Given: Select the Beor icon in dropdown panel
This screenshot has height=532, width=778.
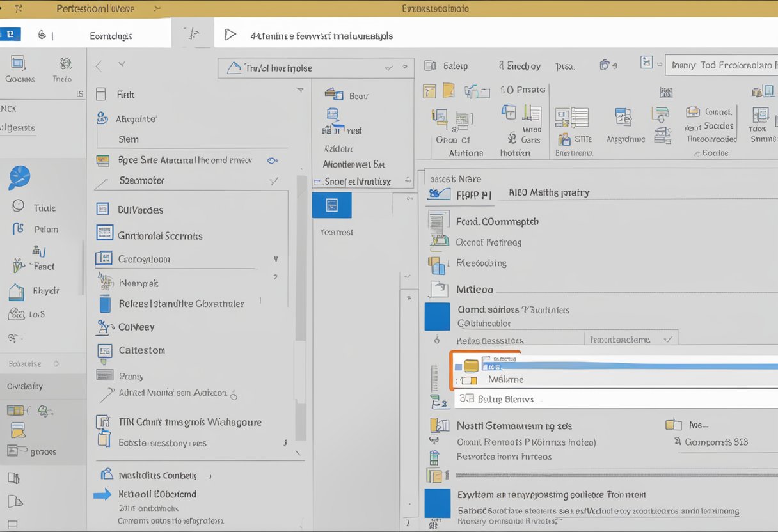Looking at the screenshot, I should (334, 95).
